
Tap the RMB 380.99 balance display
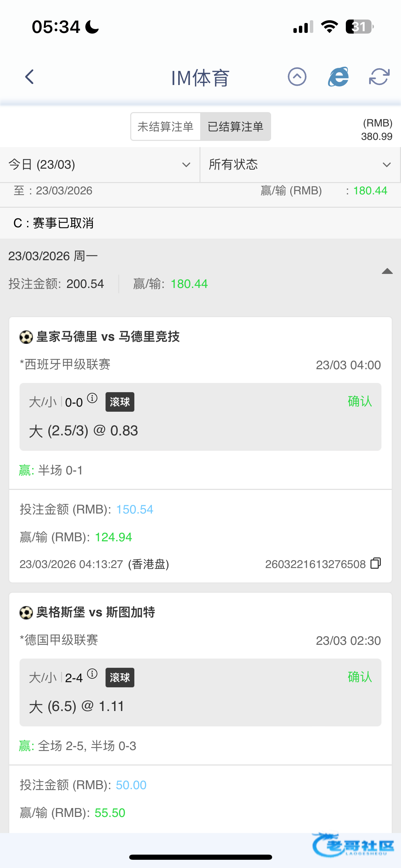(376, 130)
